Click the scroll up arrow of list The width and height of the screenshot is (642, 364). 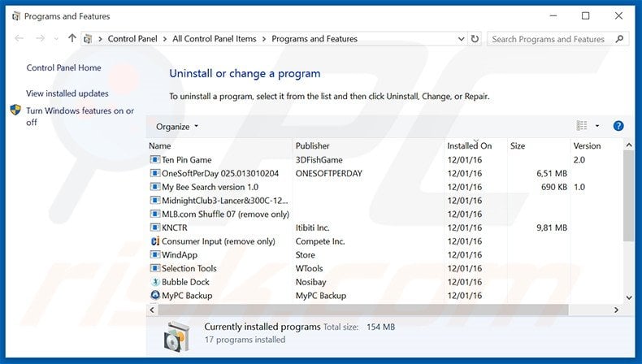click(629, 145)
